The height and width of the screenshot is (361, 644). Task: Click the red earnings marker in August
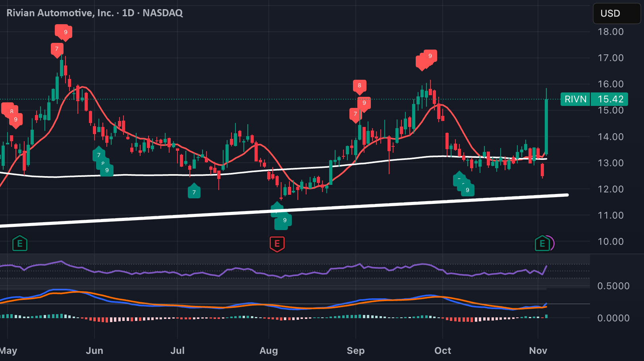click(x=277, y=244)
